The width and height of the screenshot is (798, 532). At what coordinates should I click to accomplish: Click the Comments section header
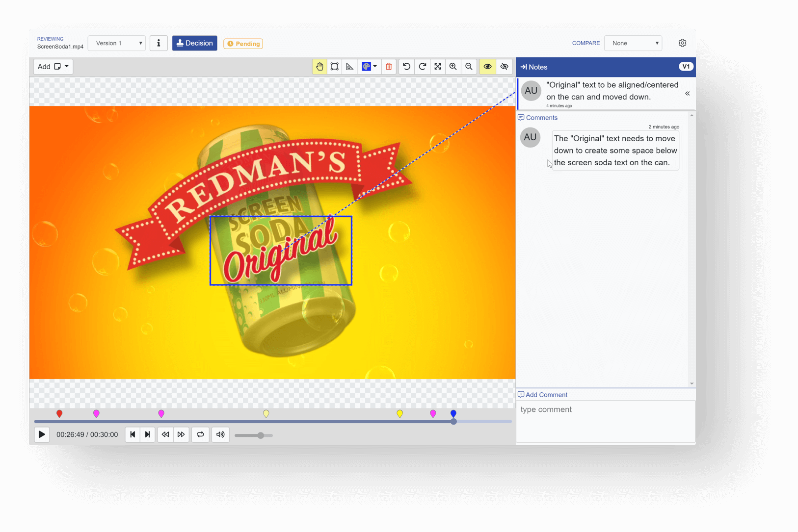tap(538, 118)
